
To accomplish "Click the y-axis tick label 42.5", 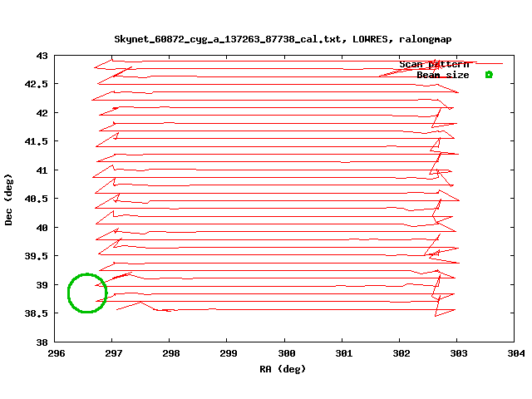I will (37, 84).
